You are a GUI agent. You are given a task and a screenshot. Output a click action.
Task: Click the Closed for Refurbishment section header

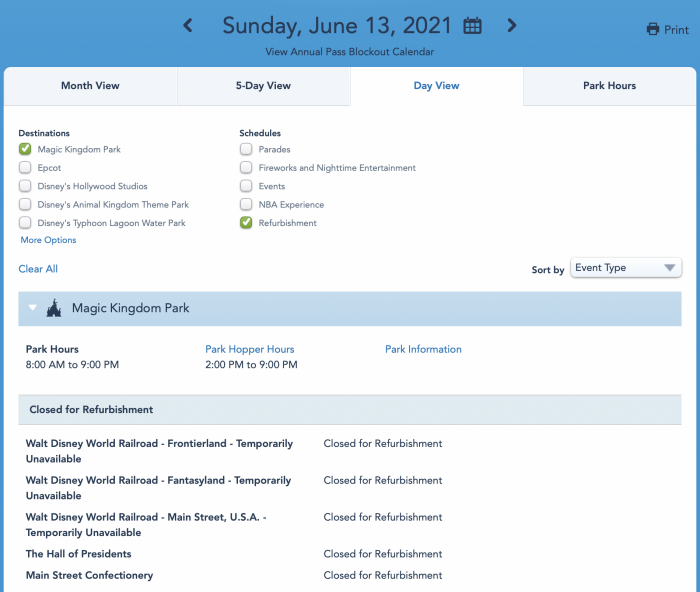(350, 409)
